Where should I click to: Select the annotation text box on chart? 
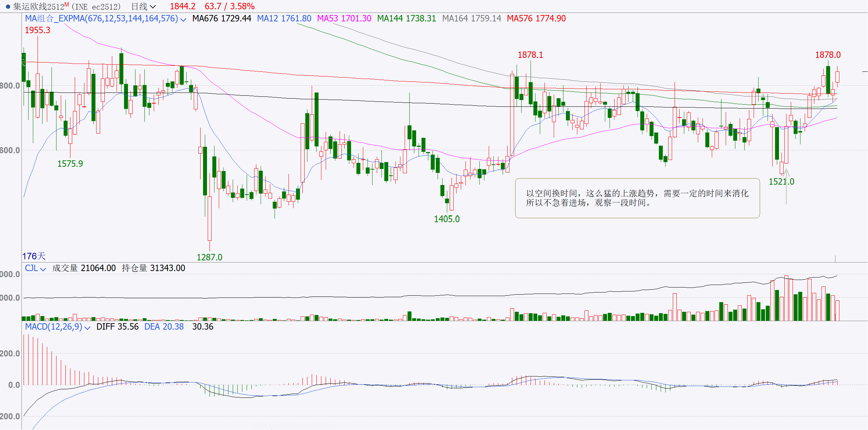coord(637,198)
